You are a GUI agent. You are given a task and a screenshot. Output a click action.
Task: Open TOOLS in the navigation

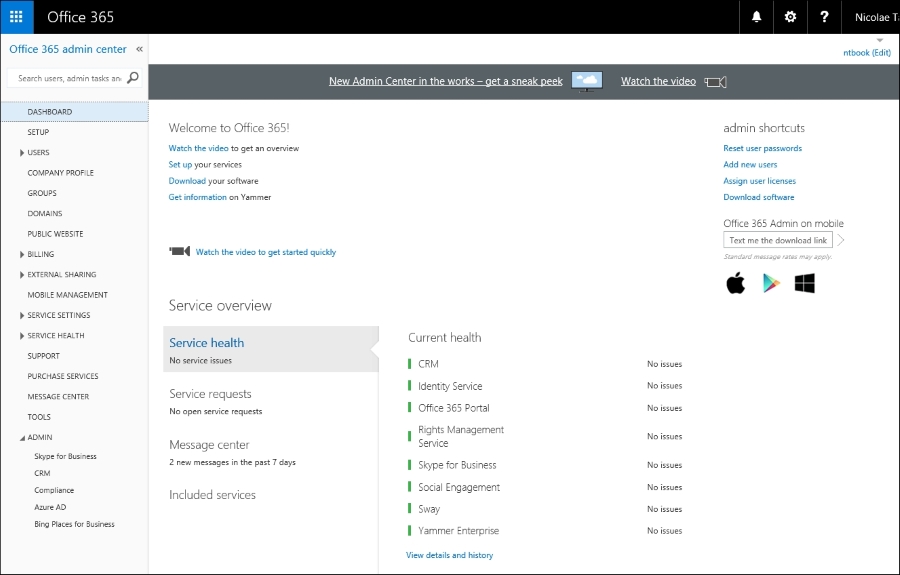click(x=39, y=417)
